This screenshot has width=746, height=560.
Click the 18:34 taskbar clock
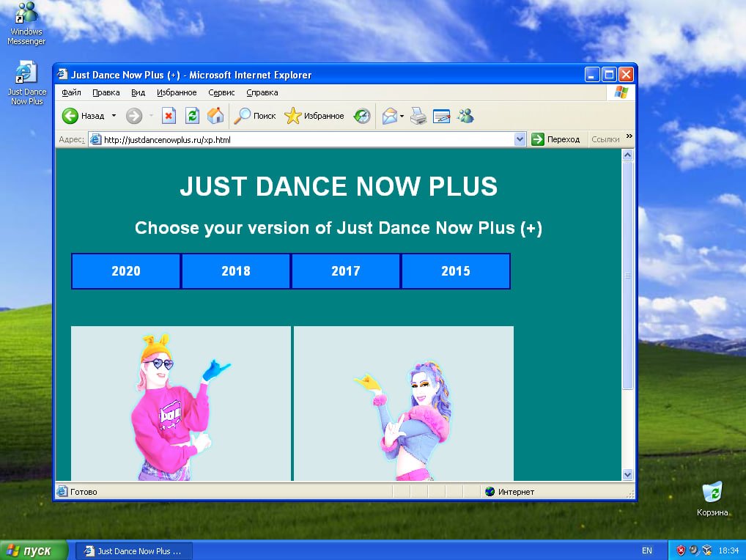tap(728, 550)
